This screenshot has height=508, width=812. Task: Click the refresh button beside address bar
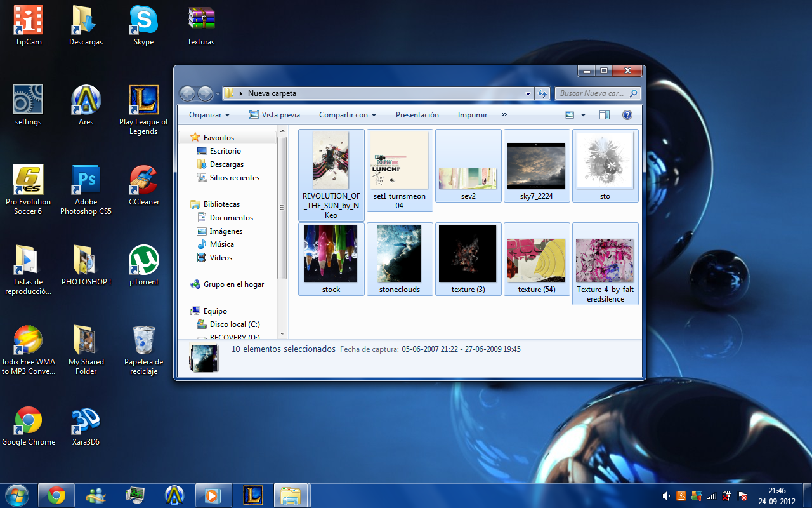tap(542, 94)
